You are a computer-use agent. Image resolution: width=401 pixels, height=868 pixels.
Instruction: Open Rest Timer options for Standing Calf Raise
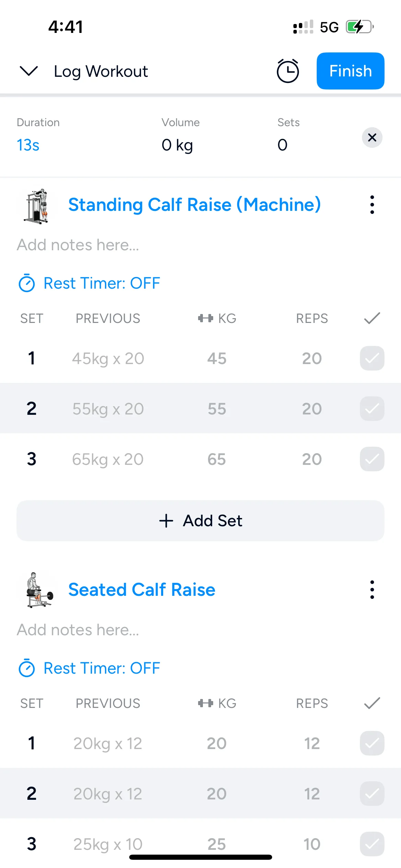pos(101,283)
